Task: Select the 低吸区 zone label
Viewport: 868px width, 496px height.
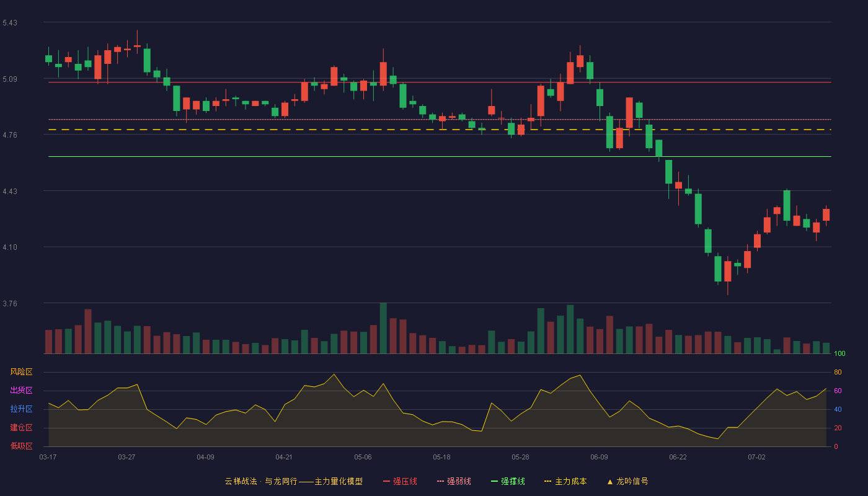Action: [21, 446]
